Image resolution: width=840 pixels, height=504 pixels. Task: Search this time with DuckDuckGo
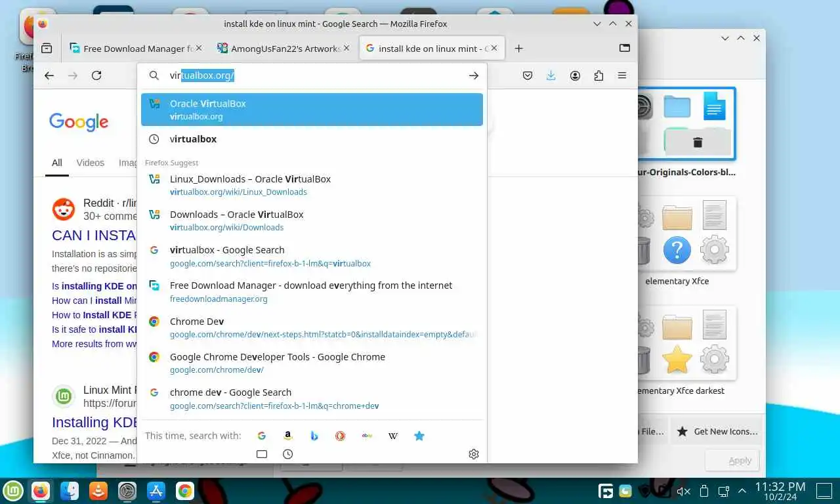coord(340,436)
